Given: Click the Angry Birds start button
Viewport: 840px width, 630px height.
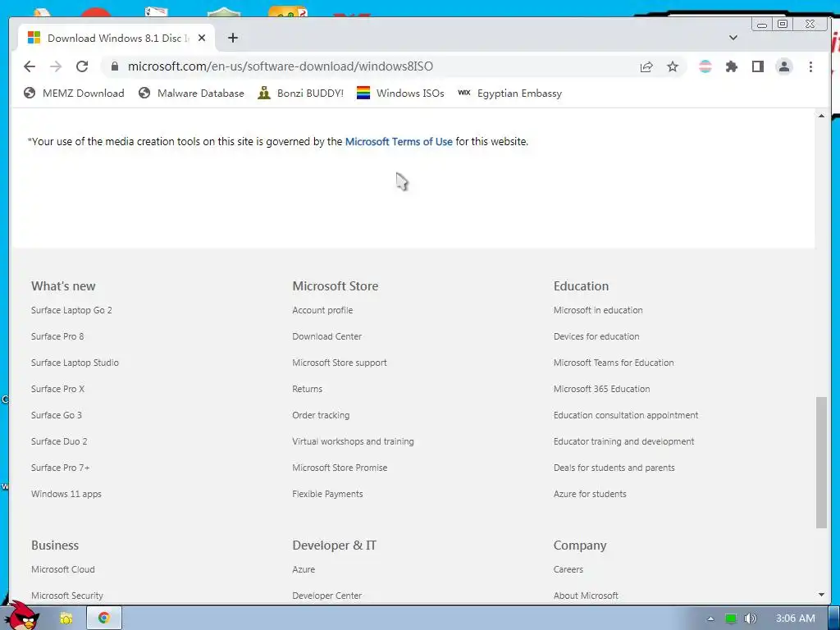Looking at the screenshot, I should pos(22,616).
